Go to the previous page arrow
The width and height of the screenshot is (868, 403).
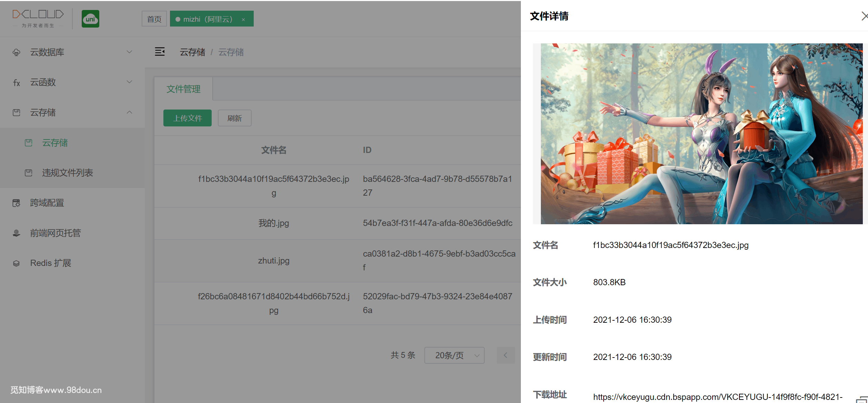[x=505, y=355]
